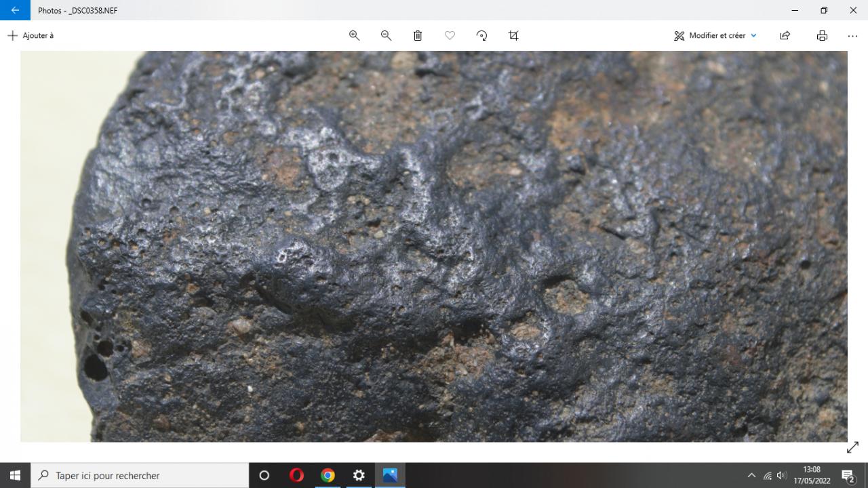
Task: Open Task View from the taskbar
Action: [264, 475]
